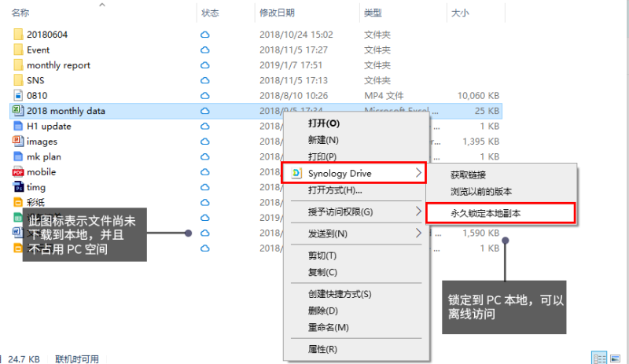
Task: Choose 重命名(M) in the context menu
Action: coord(328,328)
